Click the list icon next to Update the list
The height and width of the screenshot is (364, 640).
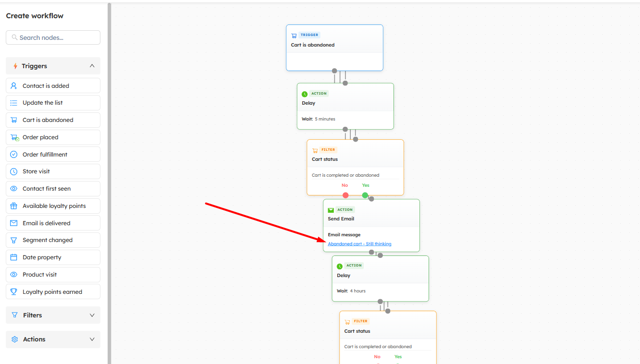[14, 103]
